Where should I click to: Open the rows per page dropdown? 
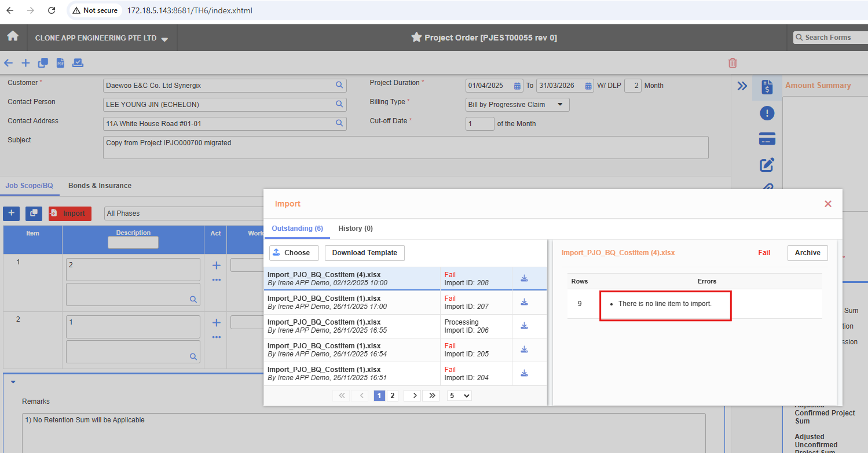459,396
